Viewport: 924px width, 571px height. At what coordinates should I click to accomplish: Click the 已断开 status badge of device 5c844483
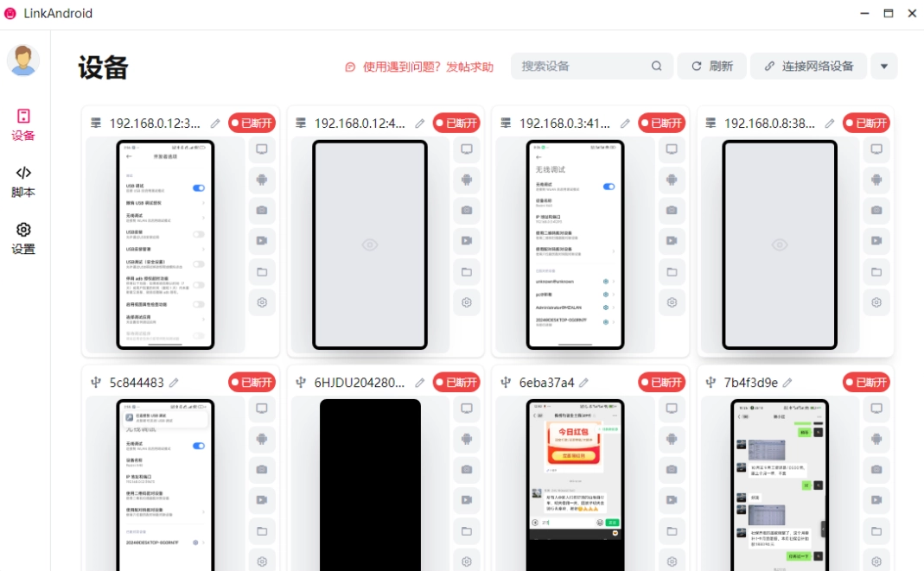[251, 382]
